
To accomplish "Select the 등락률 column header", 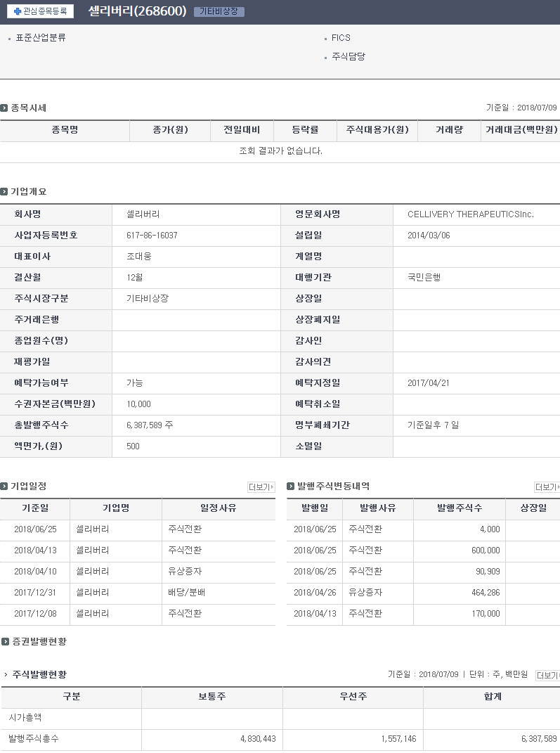I will pyautogui.click(x=305, y=130).
